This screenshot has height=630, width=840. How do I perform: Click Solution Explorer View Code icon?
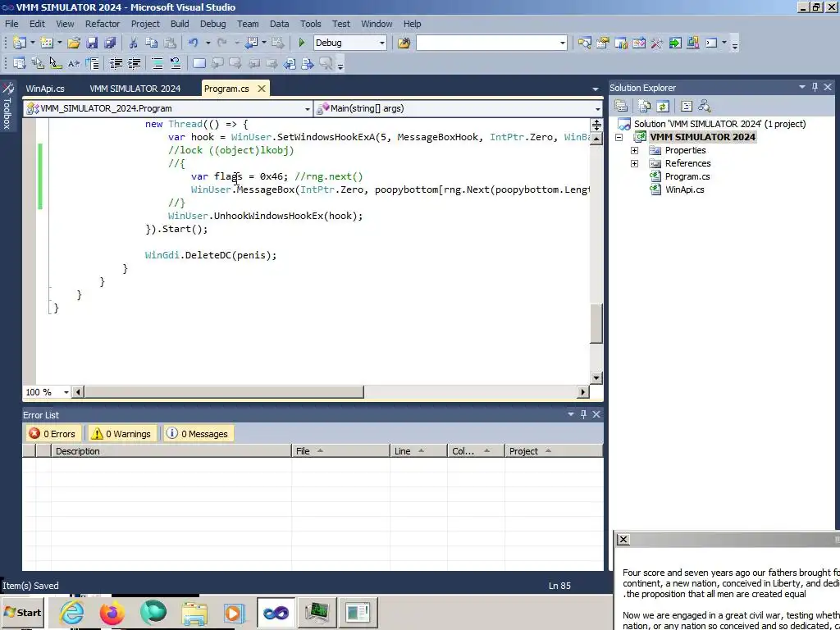687,106
